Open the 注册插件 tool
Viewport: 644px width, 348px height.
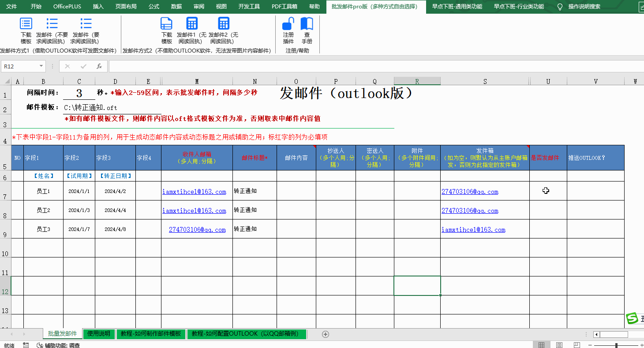[288, 30]
